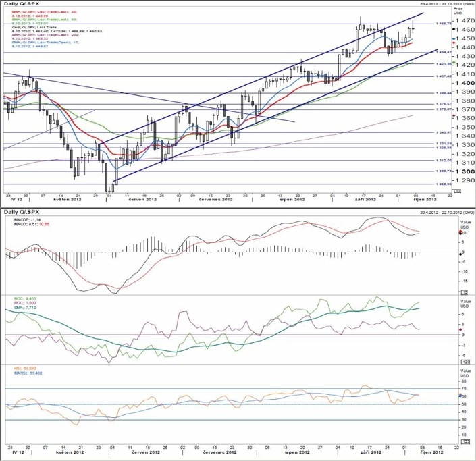The height and width of the screenshot is (461, 476).
Task: Click září 2012 on the lower time axis
Action: click(371, 452)
